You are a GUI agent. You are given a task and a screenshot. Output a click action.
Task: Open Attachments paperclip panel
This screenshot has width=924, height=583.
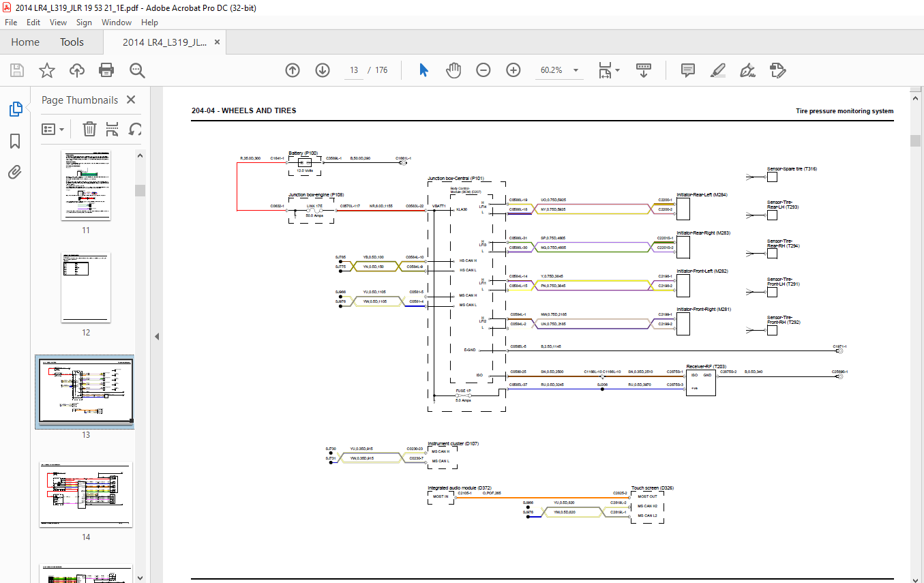[15, 172]
